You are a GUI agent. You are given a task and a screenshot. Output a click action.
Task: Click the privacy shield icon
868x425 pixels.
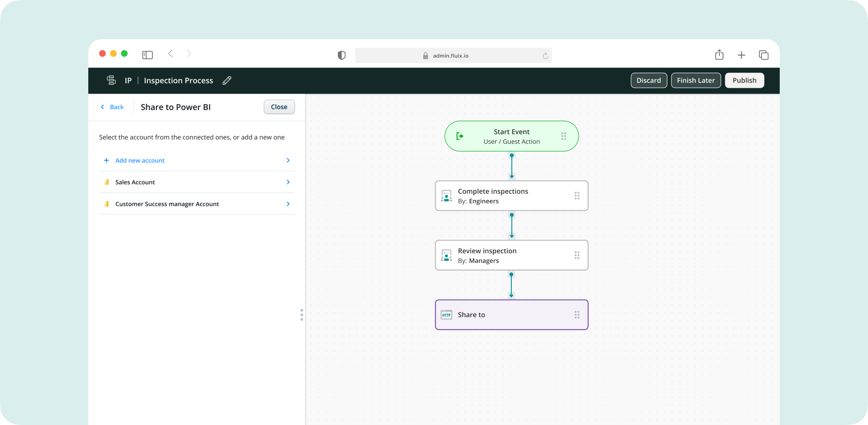click(342, 55)
